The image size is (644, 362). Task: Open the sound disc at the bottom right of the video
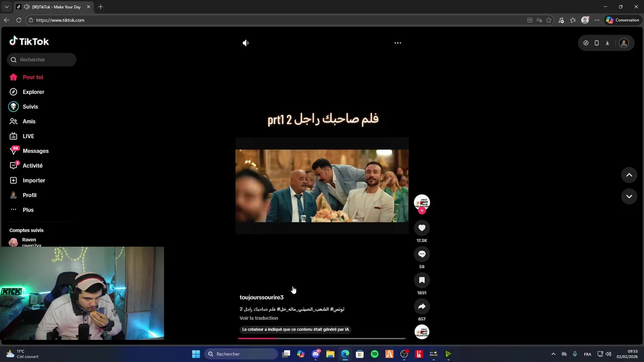click(x=422, y=332)
